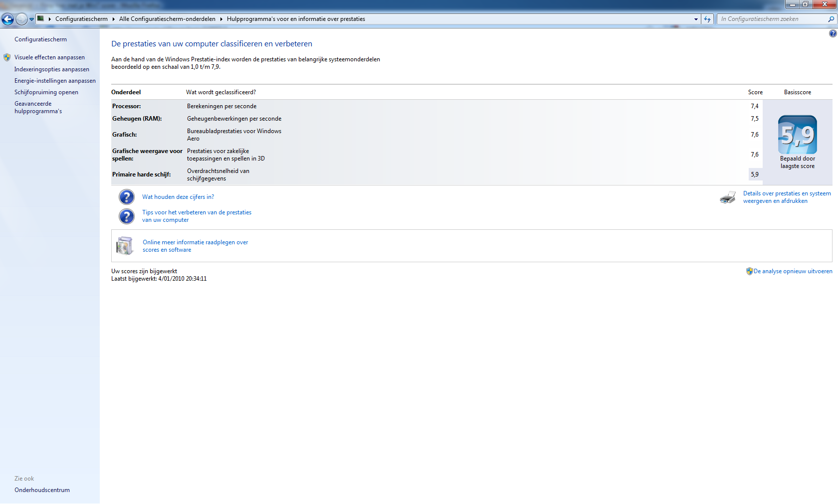
Task: Click the 5,9 base score badge
Action: [798, 135]
